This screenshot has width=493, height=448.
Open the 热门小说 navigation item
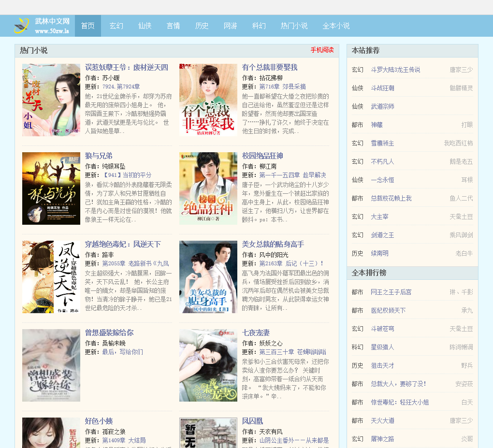click(x=294, y=26)
